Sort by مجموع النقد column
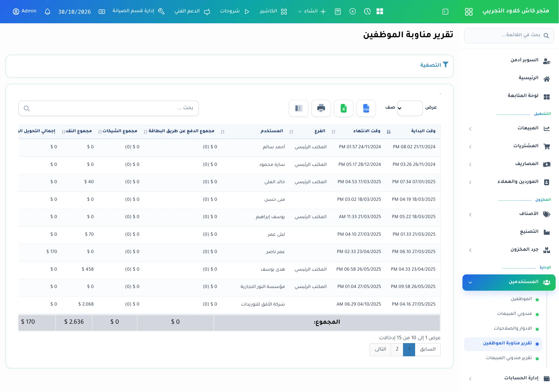 [x=78, y=131]
